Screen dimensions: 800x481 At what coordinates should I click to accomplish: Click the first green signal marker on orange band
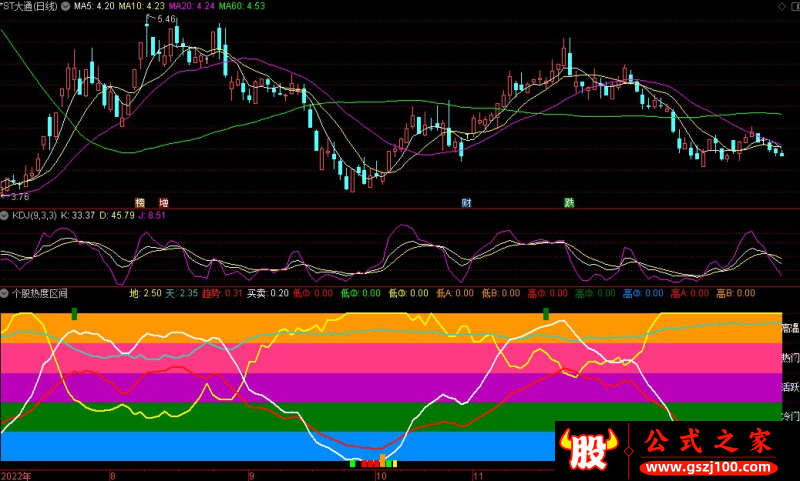point(74,314)
